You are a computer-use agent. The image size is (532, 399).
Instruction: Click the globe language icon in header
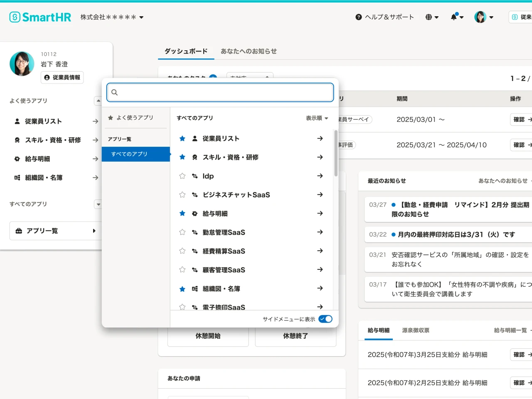click(x=428, y=17)
